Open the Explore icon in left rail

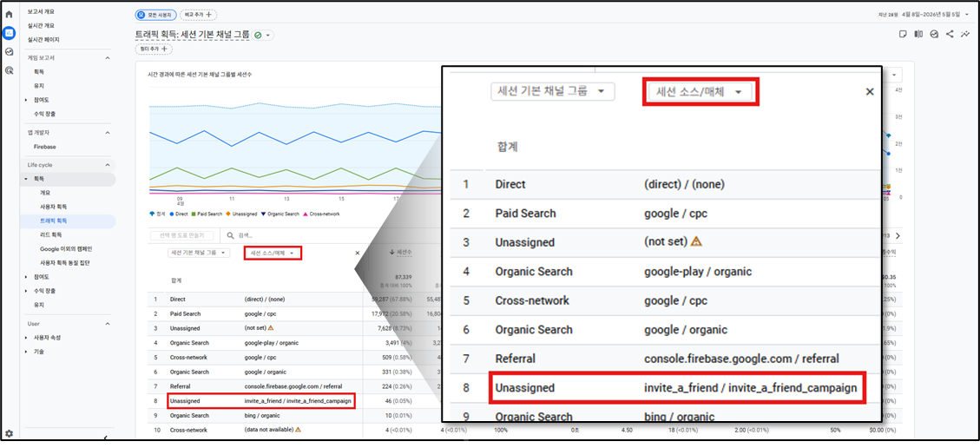point(9,52)
